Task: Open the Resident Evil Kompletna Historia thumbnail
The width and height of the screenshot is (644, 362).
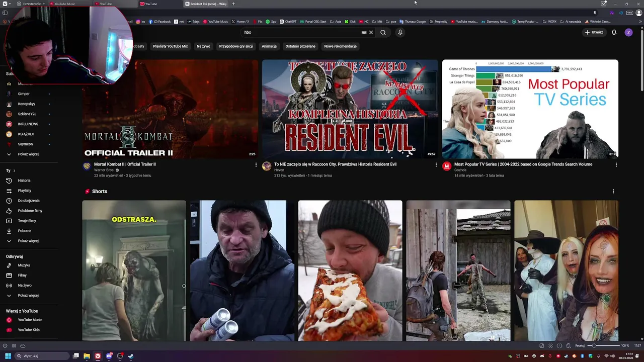Action: 350,109
